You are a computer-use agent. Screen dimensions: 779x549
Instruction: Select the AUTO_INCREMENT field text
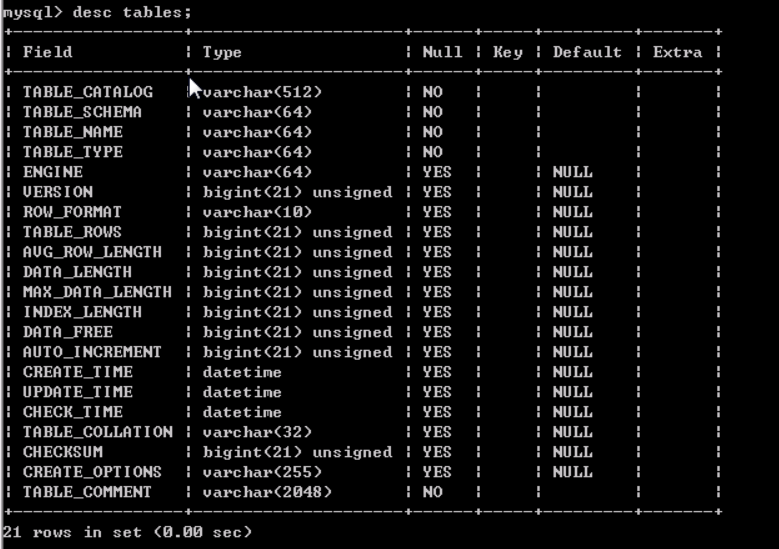point(92,352)
